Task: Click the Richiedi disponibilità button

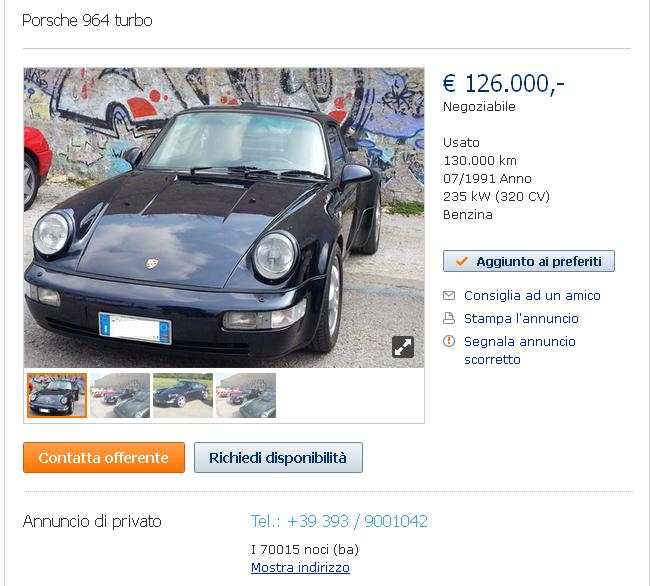Action: 278,458
